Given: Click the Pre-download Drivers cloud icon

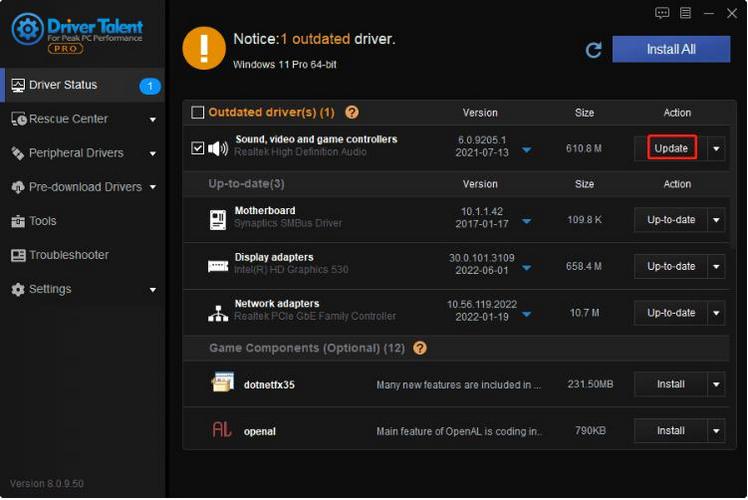Looking at the screenshot, I should 18,187.
